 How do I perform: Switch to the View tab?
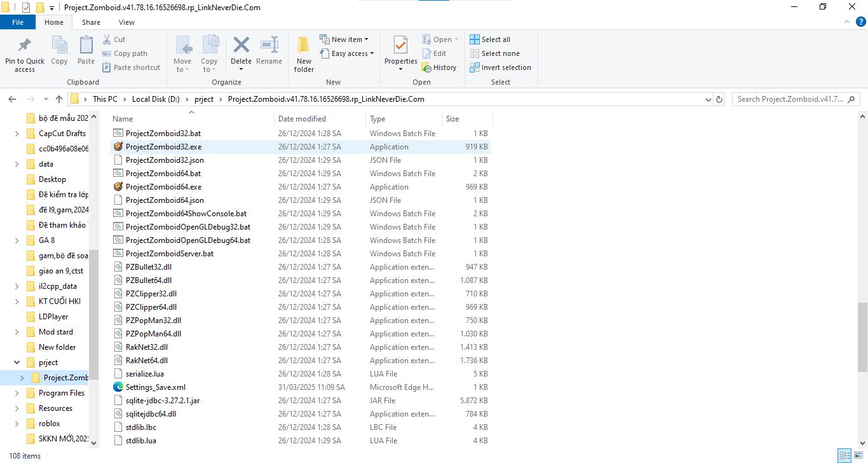click(x=126, y=22)
